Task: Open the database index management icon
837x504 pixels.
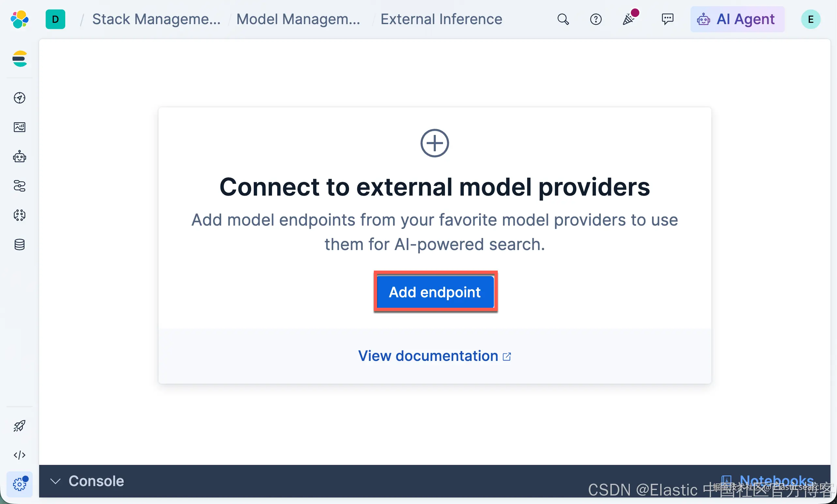Action: click(20, 245)
